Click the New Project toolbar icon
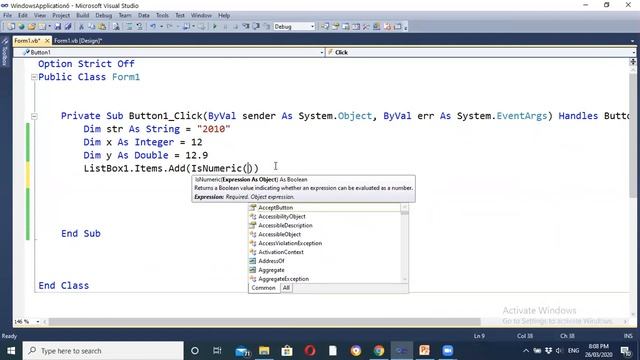The width and height of the screenshot is (640, 360). (11, 27)
